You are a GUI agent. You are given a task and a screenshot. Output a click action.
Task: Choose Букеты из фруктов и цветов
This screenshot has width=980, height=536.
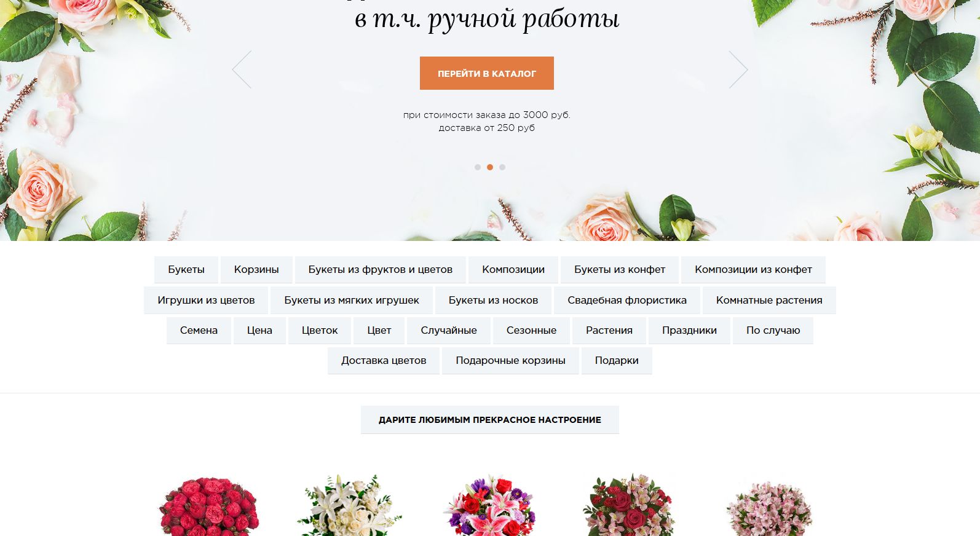(381, 270)
